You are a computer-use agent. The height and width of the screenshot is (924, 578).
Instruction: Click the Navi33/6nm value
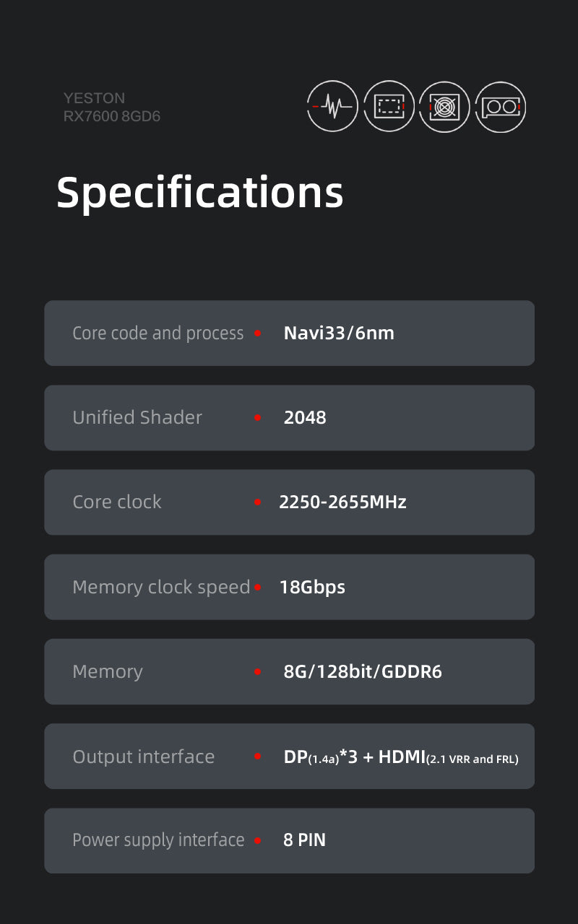[x=339, y=333]
